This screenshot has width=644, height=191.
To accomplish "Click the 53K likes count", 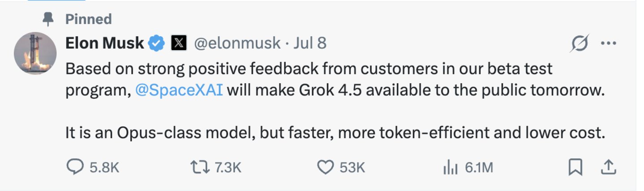I will coord(352,168).
